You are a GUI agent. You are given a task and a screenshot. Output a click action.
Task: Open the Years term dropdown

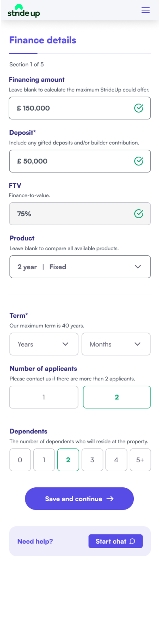click(44, 344)
